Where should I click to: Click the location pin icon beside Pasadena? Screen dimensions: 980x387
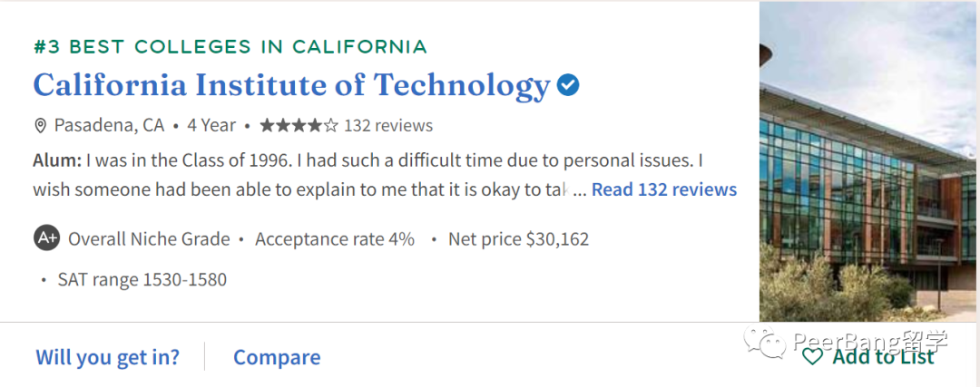point(40,126)
